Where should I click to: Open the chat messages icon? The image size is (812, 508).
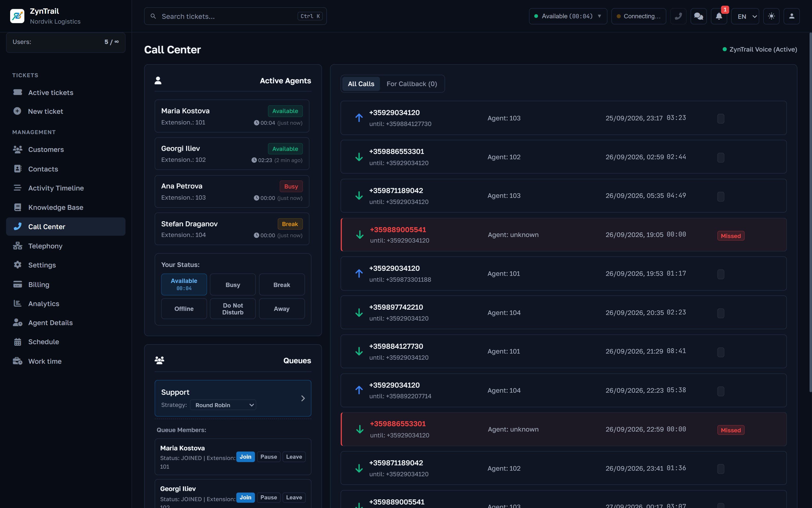pyautogui.click(x=699, y=16)
